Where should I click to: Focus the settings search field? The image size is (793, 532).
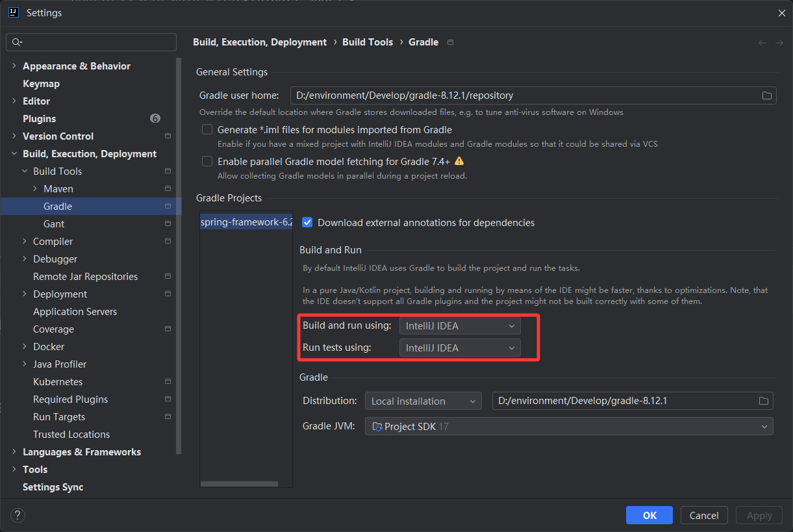tap(91, 42)
